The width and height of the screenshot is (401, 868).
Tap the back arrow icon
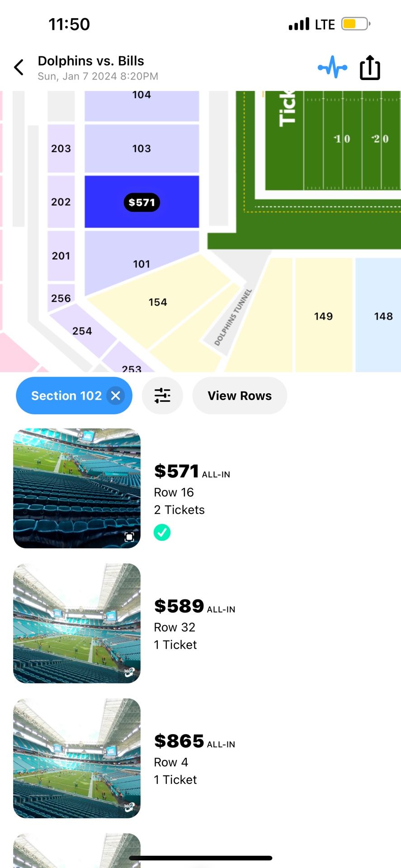[19, 67]
